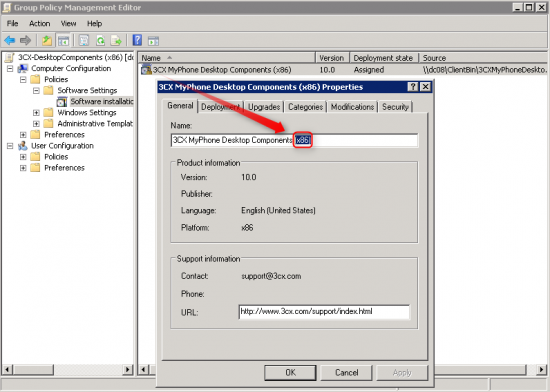The height and width of the screenshot is (392, 550).
Task: Click the Assigned deployment state cell
Action: point(369,70)
